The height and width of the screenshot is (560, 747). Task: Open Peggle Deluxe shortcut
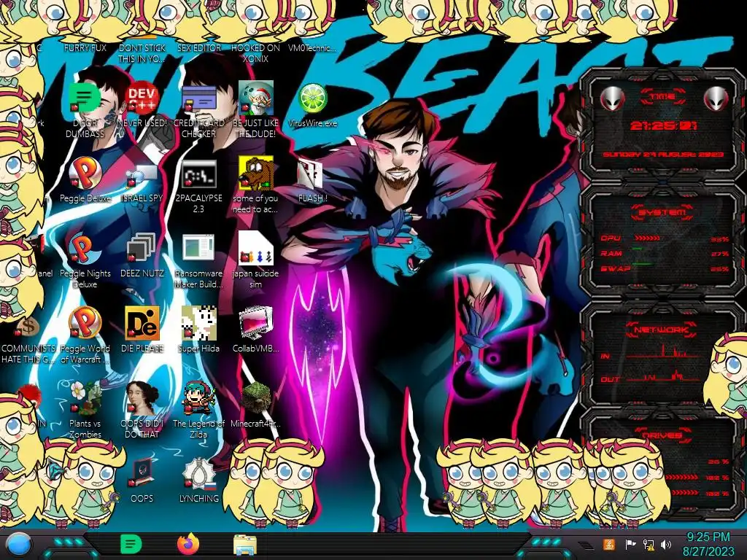85,174
